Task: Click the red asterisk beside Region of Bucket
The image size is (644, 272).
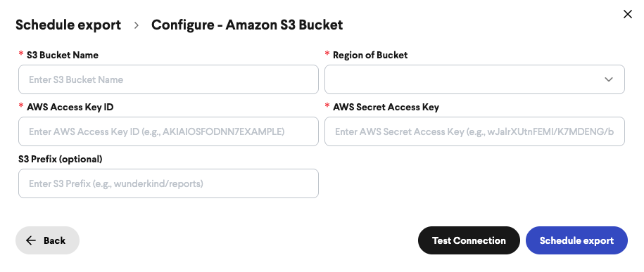Action: pyautogui.click(x=327, y=54)
